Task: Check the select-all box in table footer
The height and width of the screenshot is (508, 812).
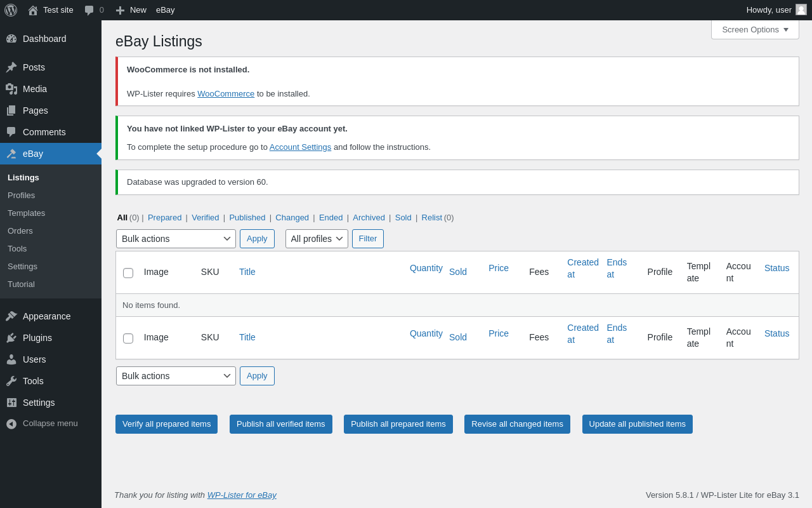Action: (x=128, y=338)
